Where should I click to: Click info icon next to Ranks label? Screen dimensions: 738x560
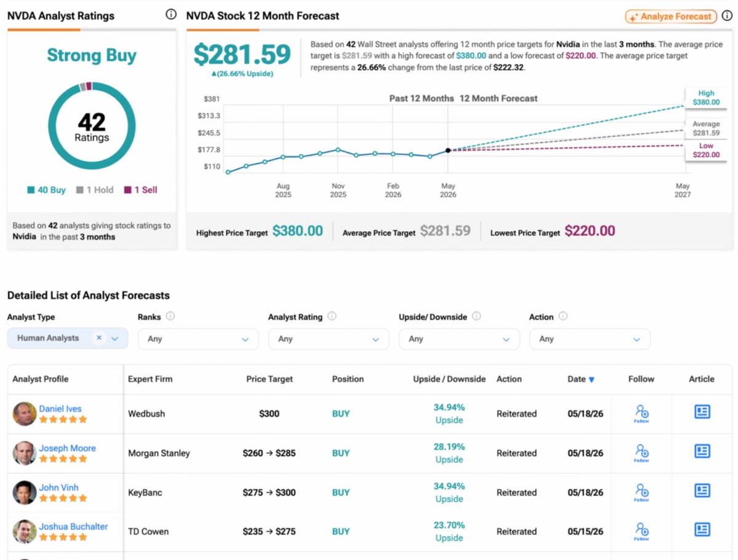170,317
